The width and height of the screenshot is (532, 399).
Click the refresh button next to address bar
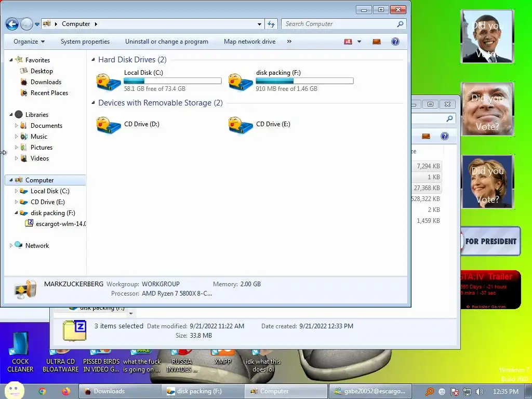271,24
